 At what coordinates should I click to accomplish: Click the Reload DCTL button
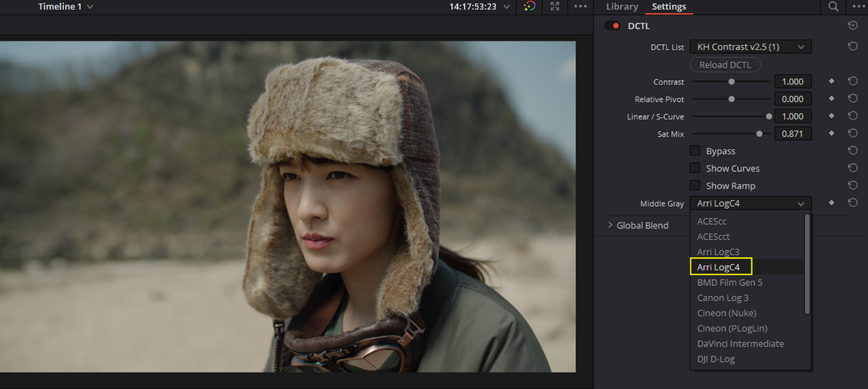click(725, 64)
